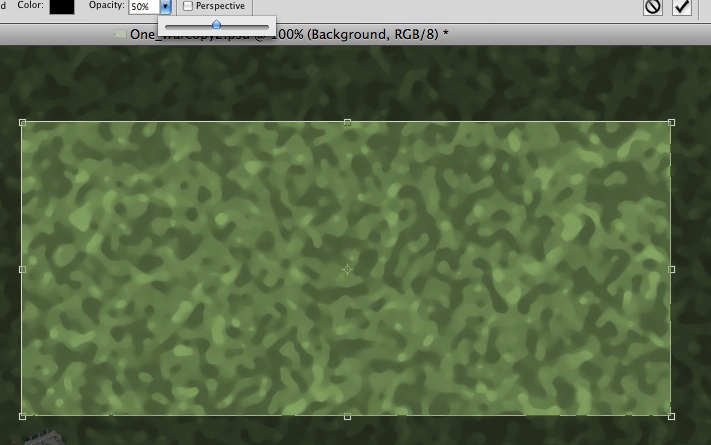Click the Opacity percentage input field
Viewport: 711px width, 445px height.
pyautogui.click(x=143, y=7)
